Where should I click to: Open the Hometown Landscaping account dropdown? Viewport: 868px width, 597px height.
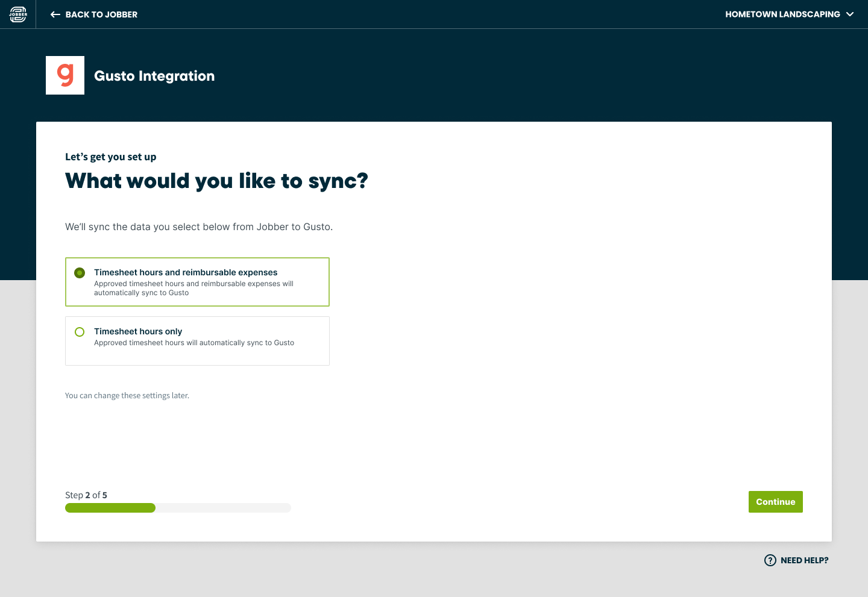pyautogui.click(x=789, y=14)
